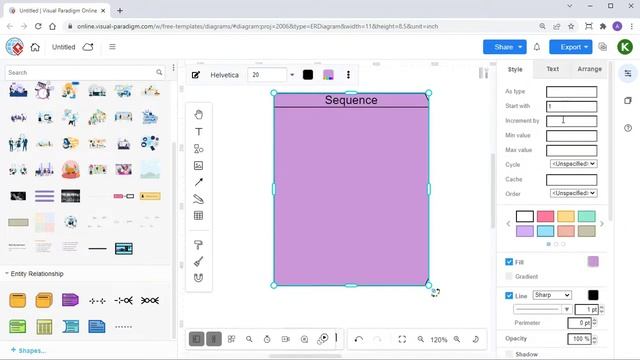
Task: Switch to the Arrange tab
Action: click(x=589, y=69)
